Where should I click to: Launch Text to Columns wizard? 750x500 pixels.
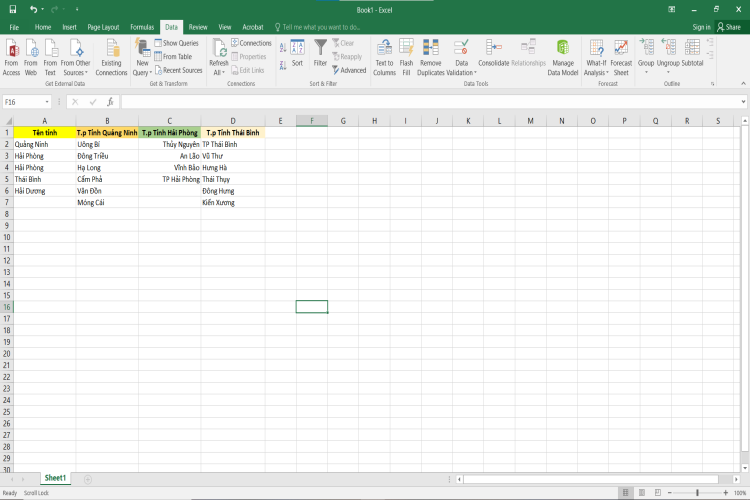tap(385, 57)
